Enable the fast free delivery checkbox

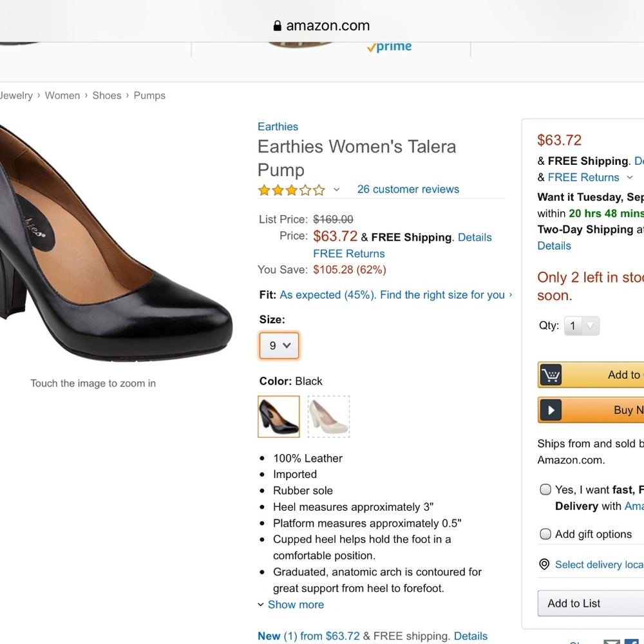tap(545, 489)
